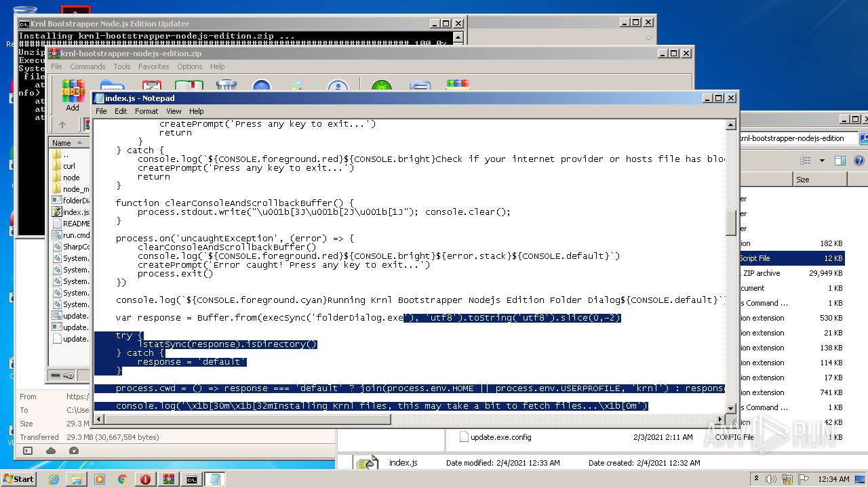Launch Internet Explorer from taskbar

[54, 479]
